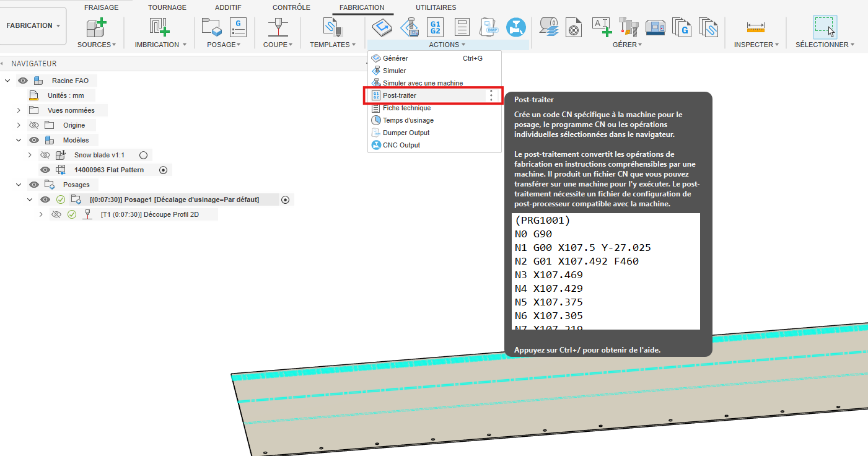Click the Coupe cutting-nozzle icon
The image size is (868, 456).
[278, 27]
